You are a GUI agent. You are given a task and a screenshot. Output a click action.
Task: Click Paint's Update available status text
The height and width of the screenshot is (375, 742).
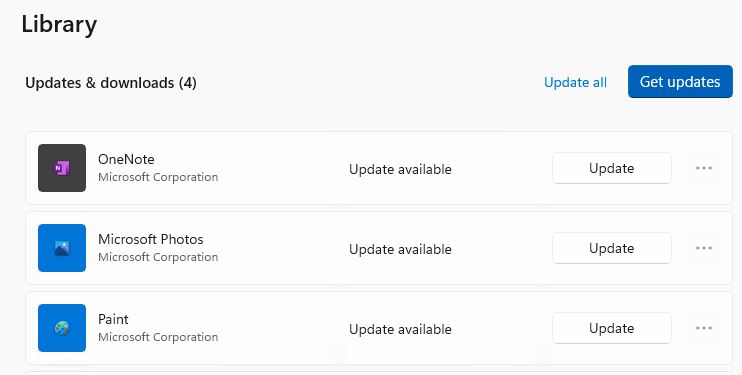(400, 329)
